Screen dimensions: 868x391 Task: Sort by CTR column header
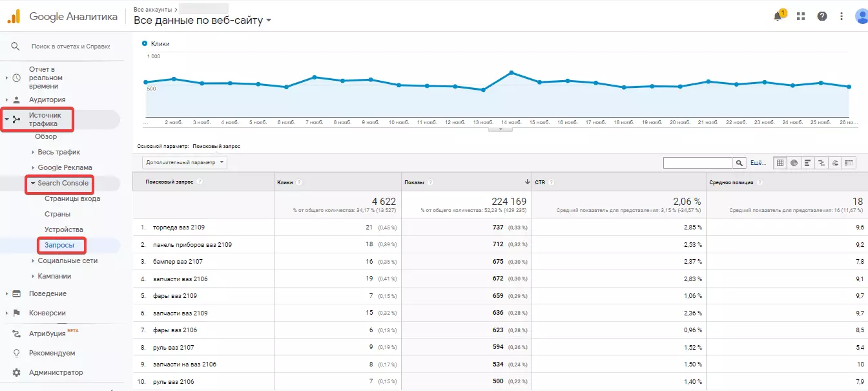(541, 182)
